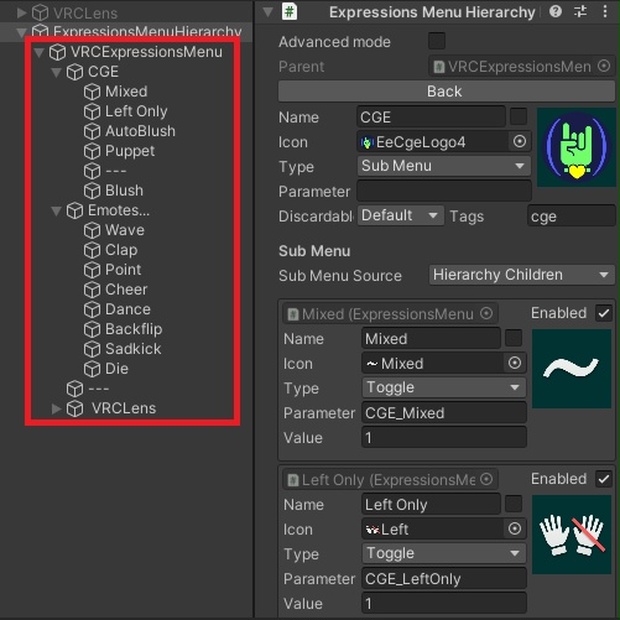This screenshot has width=620, height=620.
Task: Open the component more-options menu
Action: click(x=603, y=12)
